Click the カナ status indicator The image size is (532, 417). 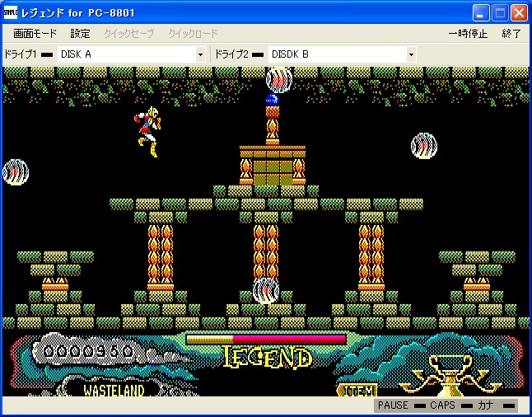tap(509, 405)
